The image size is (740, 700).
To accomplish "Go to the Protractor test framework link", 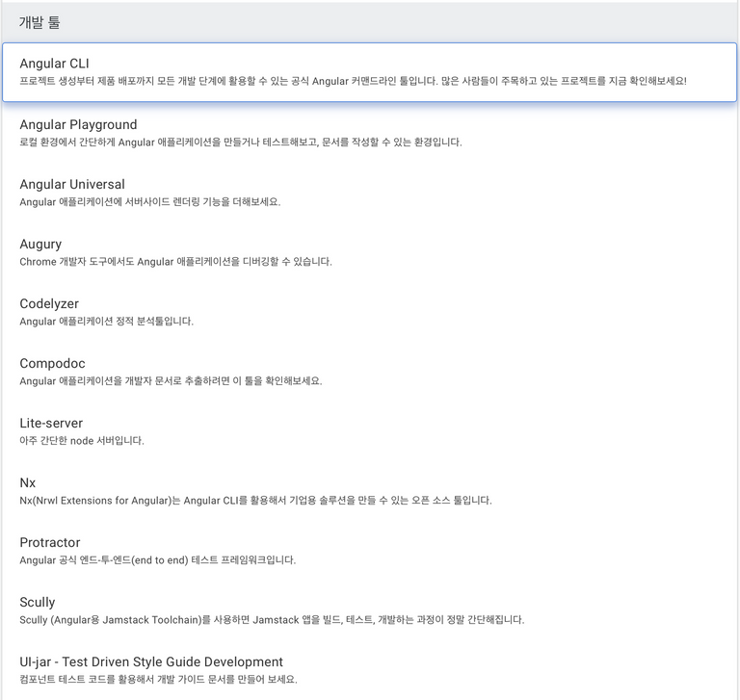I will (369, 551).
